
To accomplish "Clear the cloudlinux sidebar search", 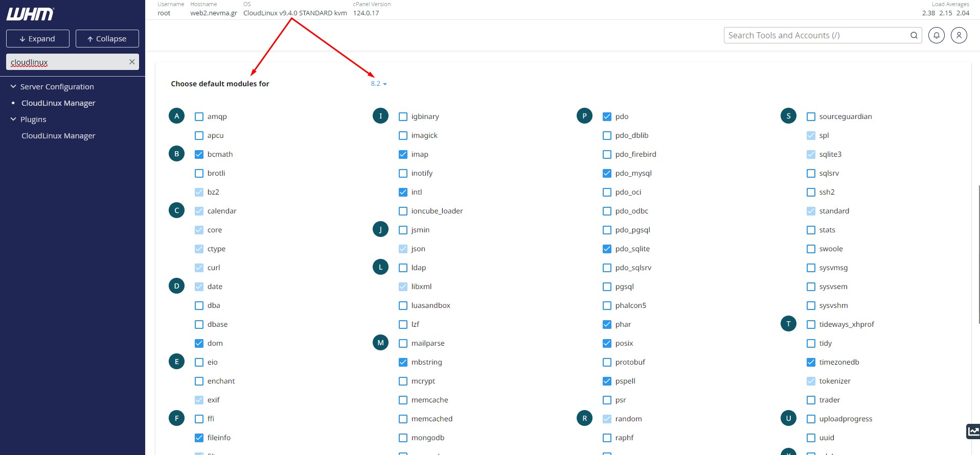I will [132, 62].
